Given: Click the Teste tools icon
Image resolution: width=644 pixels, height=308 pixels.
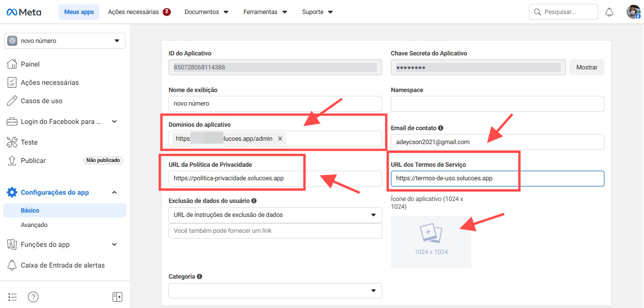Looking at the screenshot, I should 12,142.
